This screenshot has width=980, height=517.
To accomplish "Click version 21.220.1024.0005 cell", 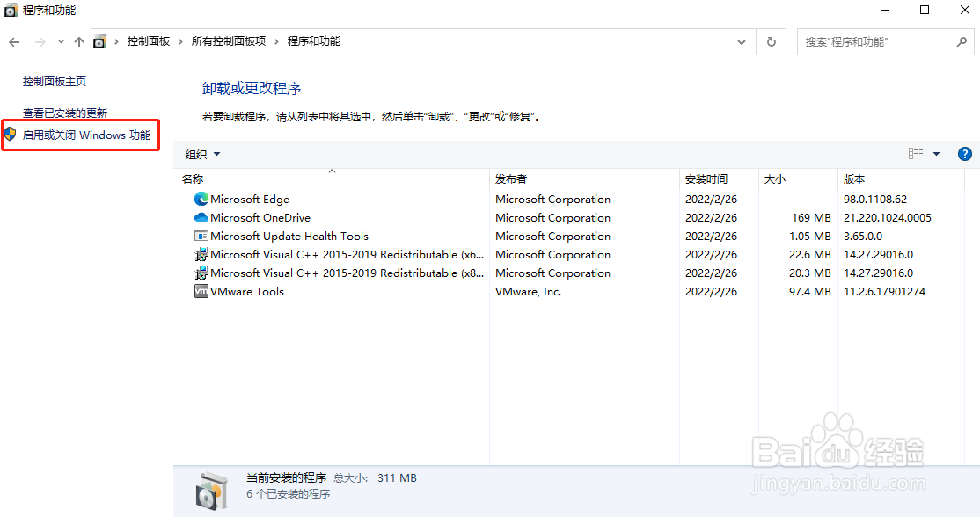I will [888, 218].
